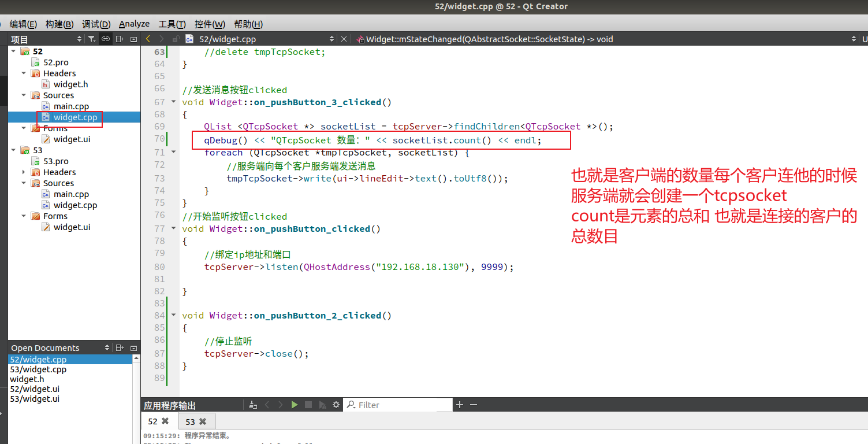Open the 调试(D) menu
The width and height of the screenshot is (868, 444).
pyautogui.click(x=96, y=24)
